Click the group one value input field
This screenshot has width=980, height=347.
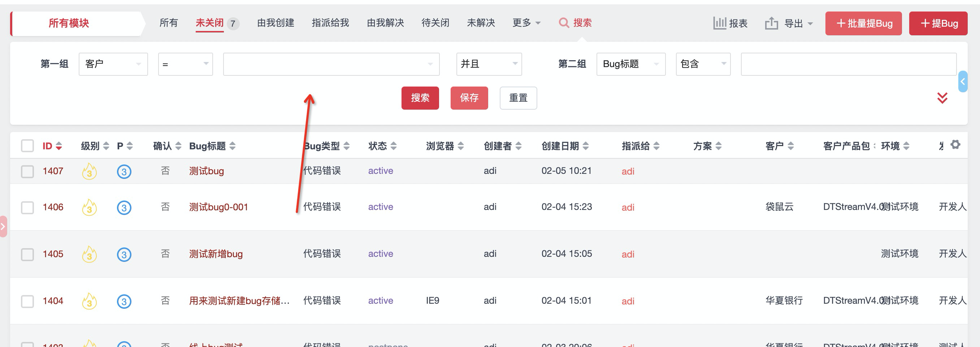331,64
